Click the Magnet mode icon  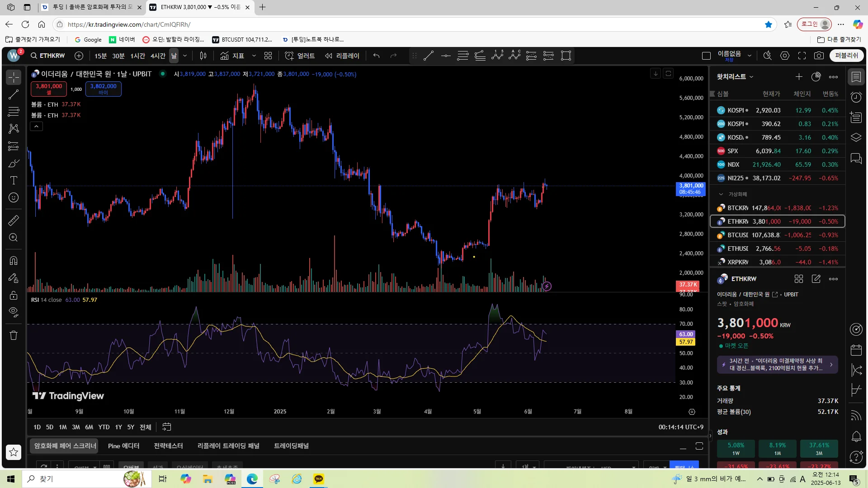click(14, 261)
